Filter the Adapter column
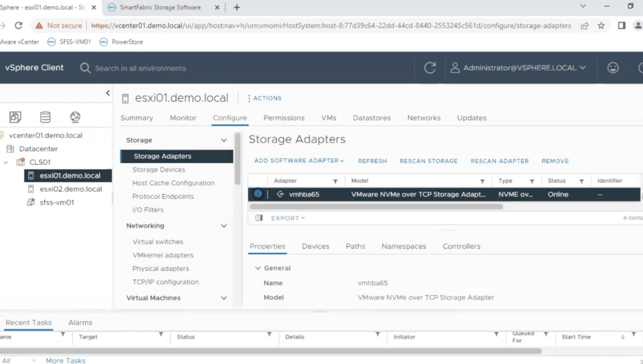 (x=335, y=181)
